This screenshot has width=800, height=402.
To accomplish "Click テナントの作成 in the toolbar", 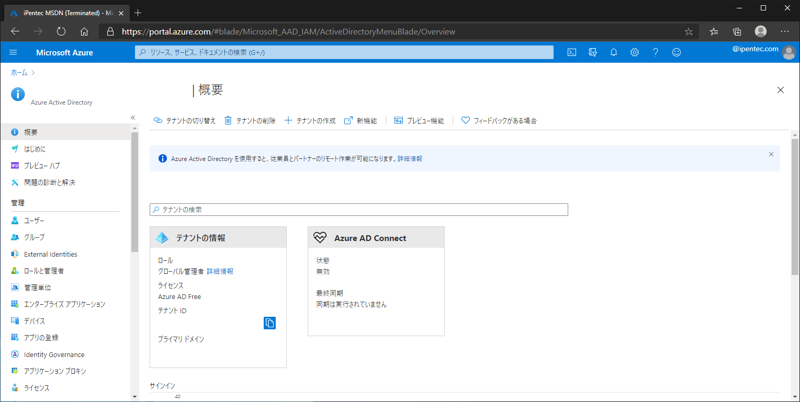I will 310,121.
